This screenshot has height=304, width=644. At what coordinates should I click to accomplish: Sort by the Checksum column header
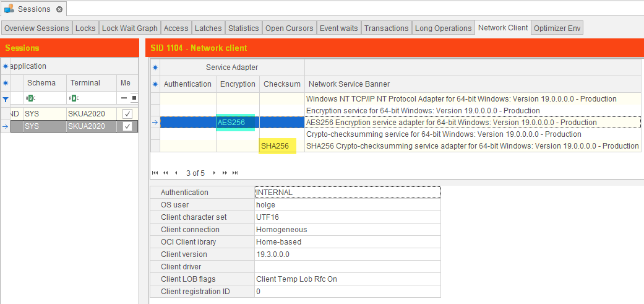coord(282,84)
